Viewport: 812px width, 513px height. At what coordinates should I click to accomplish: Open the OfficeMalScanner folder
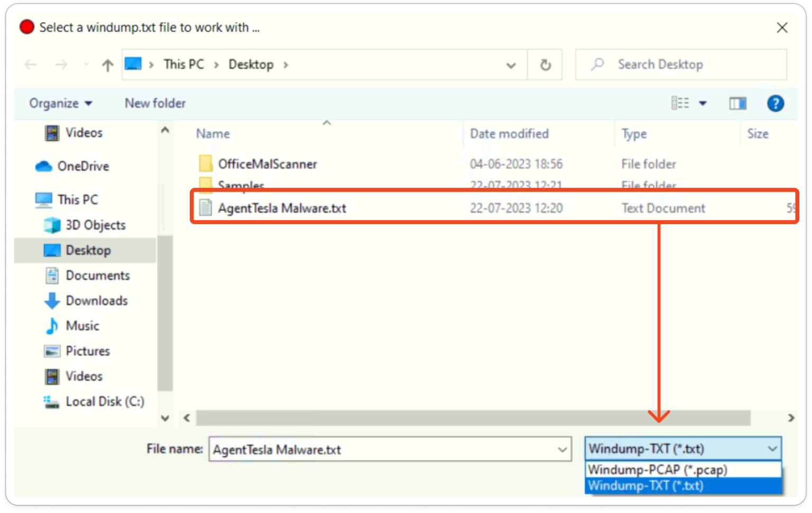pyautogui.click(x=267, y=164)
